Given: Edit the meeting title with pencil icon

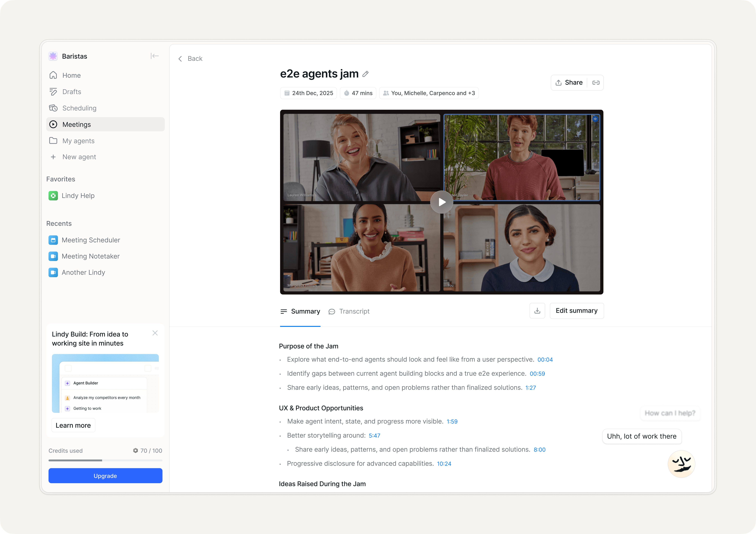Looking at the screenshot, I should (x=365, y=74).
